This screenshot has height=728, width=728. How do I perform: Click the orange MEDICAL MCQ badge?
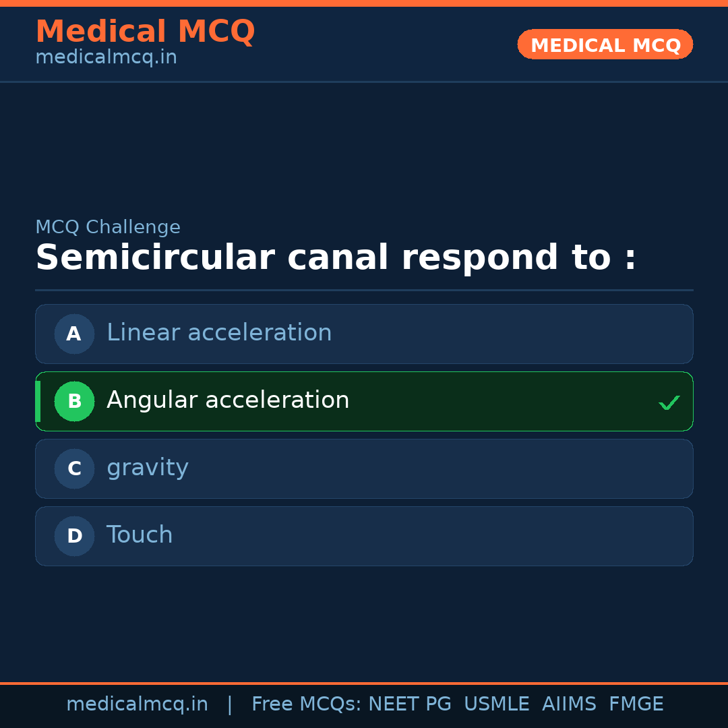(x=605, y=44)
